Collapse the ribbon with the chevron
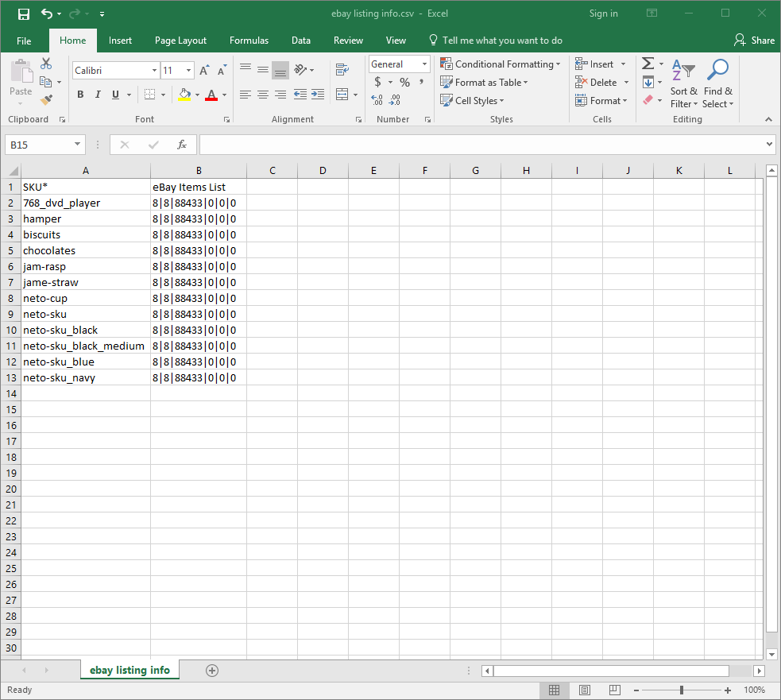This screenshot has width=781, height=700. coord(768,119)
